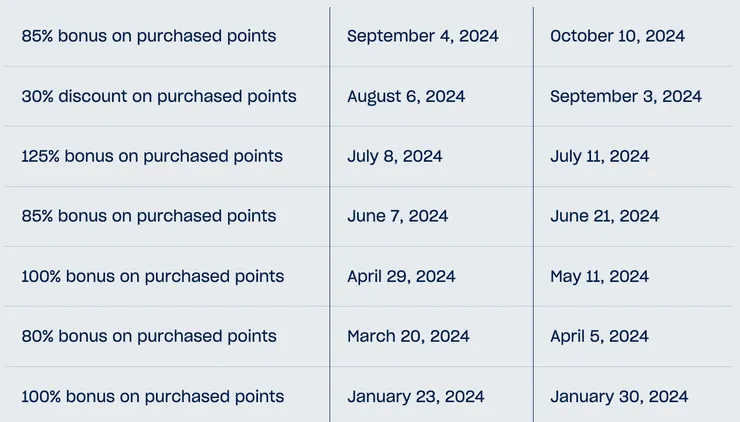Select the July 11, 2024 date

(600, 157)
